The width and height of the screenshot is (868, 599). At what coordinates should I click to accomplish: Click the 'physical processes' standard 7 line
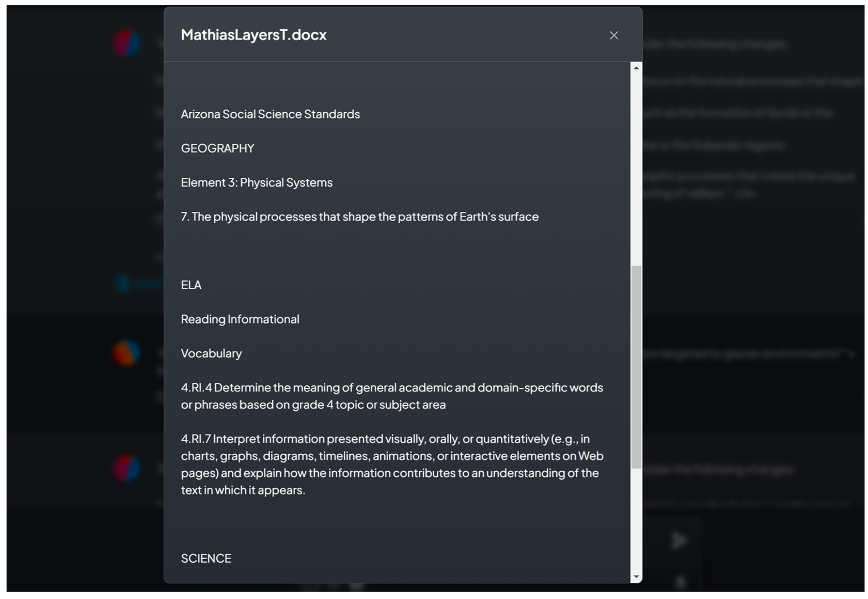[360, 217]
